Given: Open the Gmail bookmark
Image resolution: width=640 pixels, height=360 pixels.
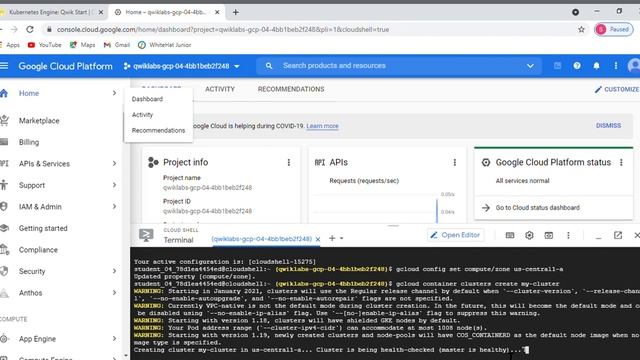Looking at the screenshot, I should [117, 45].
